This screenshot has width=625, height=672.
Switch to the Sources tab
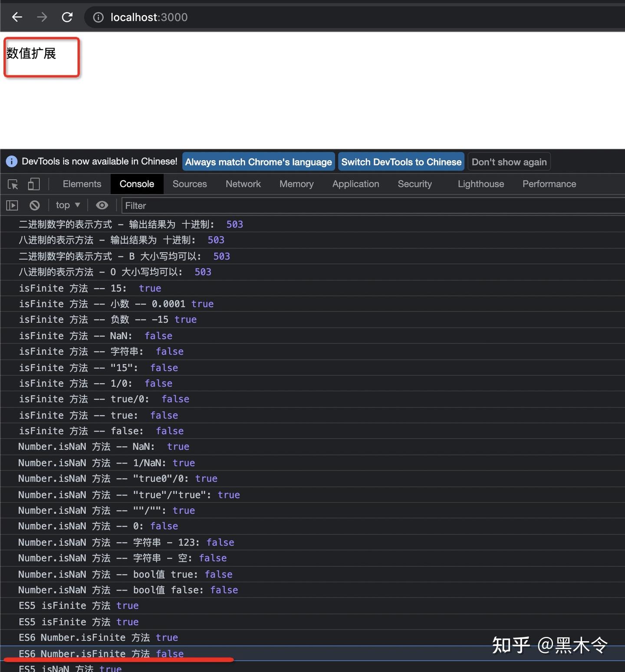[190, 184]
